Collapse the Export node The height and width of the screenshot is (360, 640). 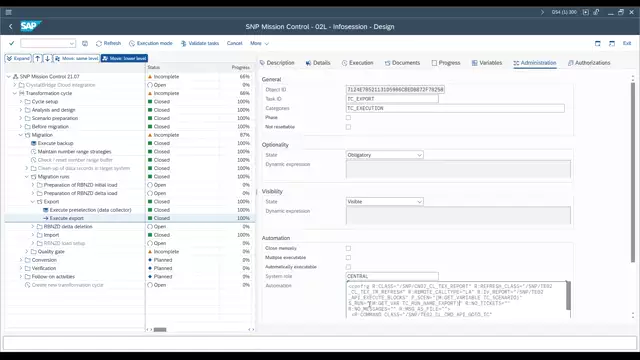(33, 202)
